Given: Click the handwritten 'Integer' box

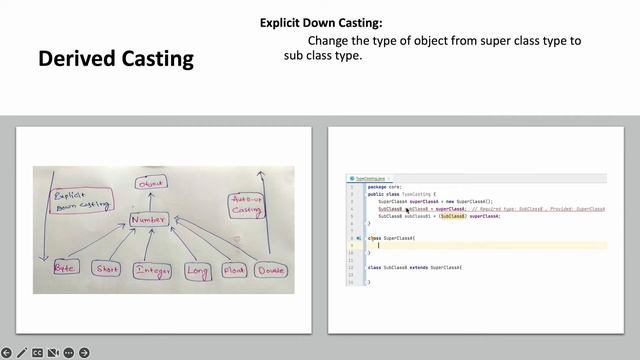Looking at the screenshot, I should pos(152,271).
